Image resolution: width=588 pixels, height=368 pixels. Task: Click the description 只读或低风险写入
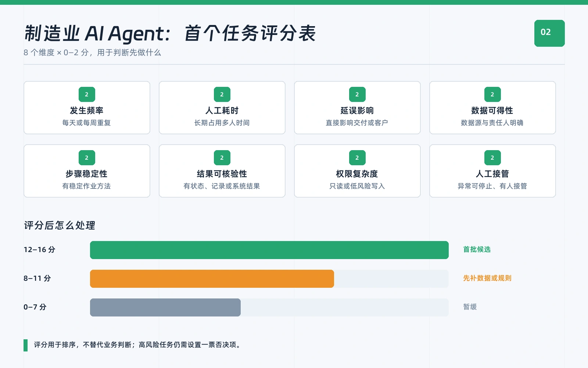pos(357,186)
